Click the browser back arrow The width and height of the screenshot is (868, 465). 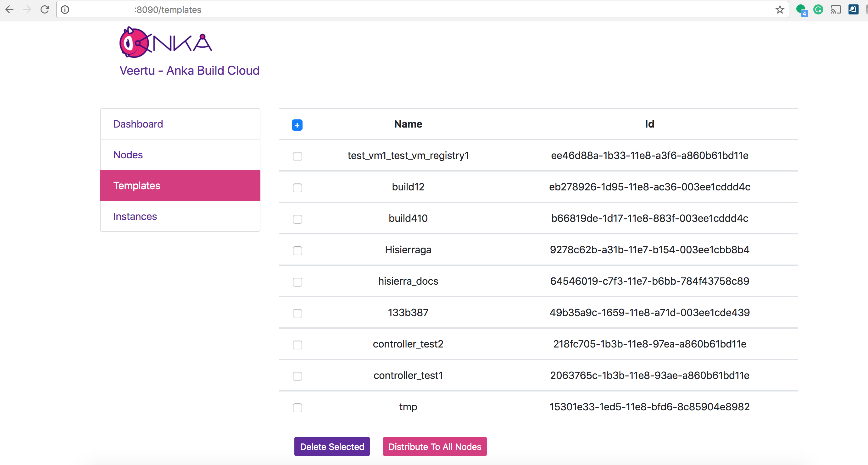(x=10, y=9)
